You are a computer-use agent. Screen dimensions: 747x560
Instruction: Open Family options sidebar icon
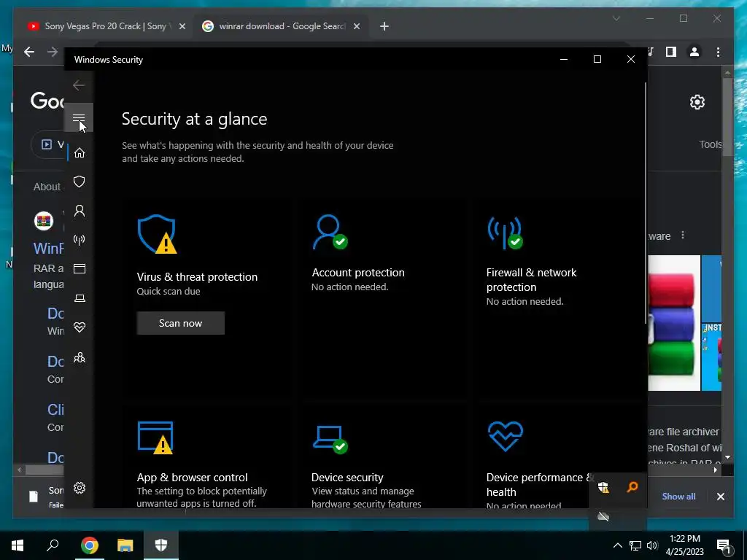[x=80, y=357]
